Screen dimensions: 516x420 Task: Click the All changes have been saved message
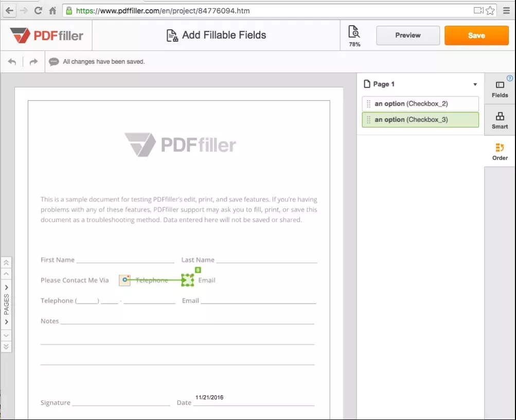tap(103, 62)
